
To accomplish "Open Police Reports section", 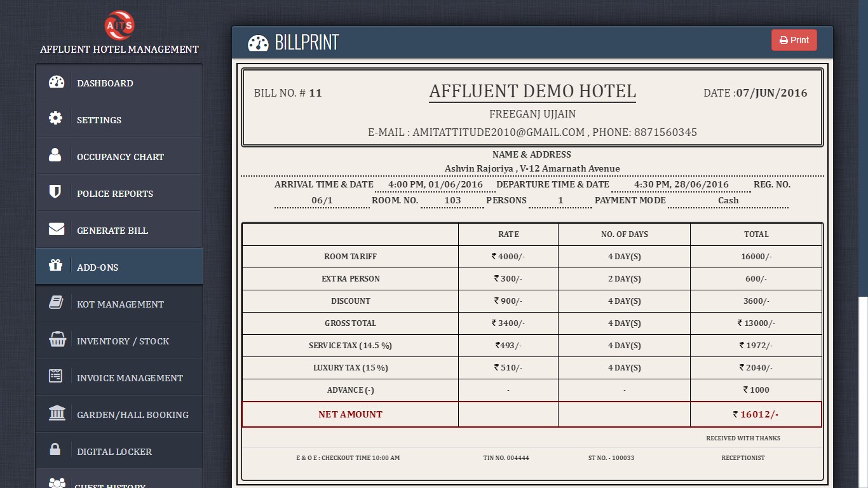I will coord(119,193).
